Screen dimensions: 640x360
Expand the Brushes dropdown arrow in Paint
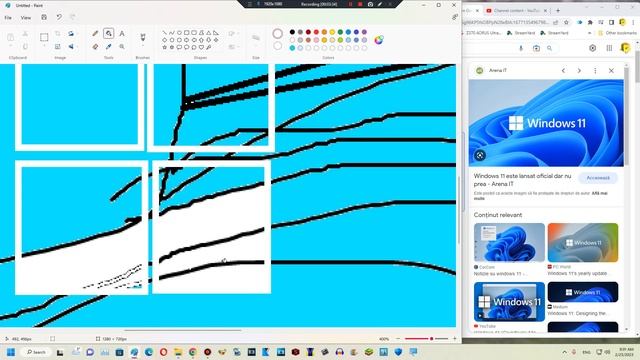[x=143, y=47]
